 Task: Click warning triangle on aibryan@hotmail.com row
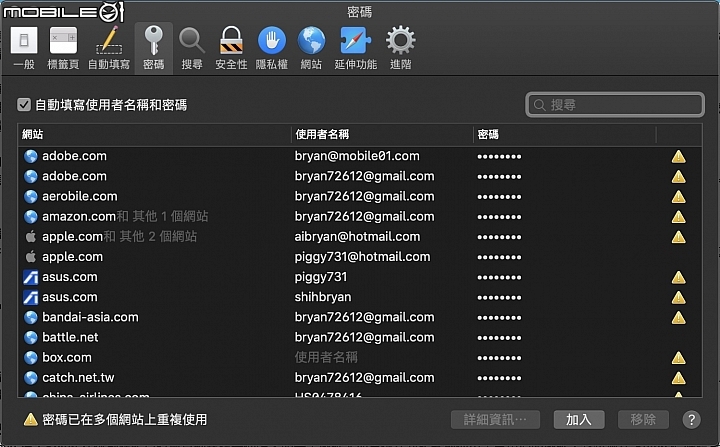pos(678,237)
